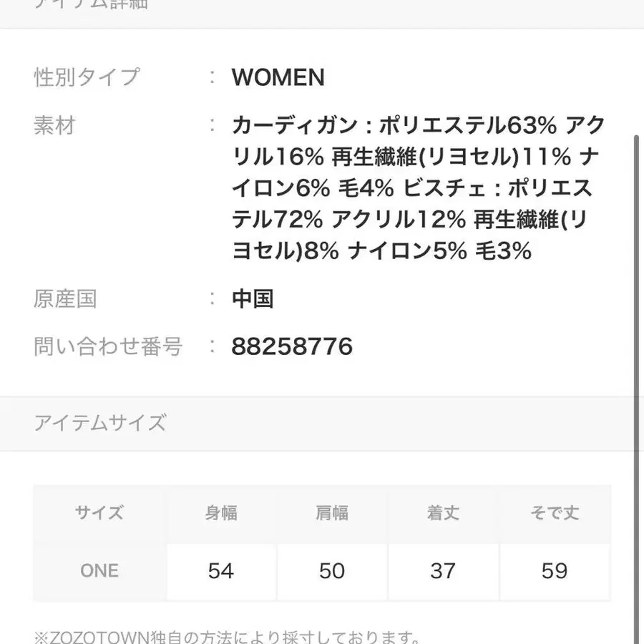Click the 問い合わせ番号 label

(108, 347)
